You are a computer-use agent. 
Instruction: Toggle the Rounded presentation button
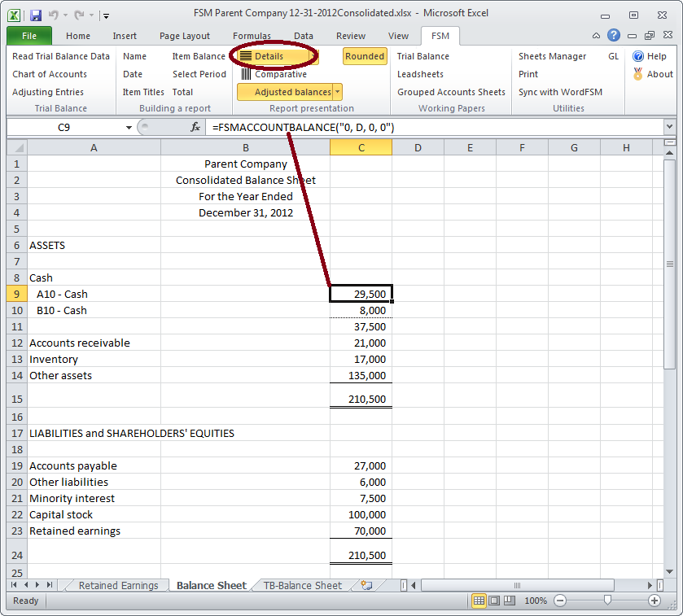(x=365, y=56)
